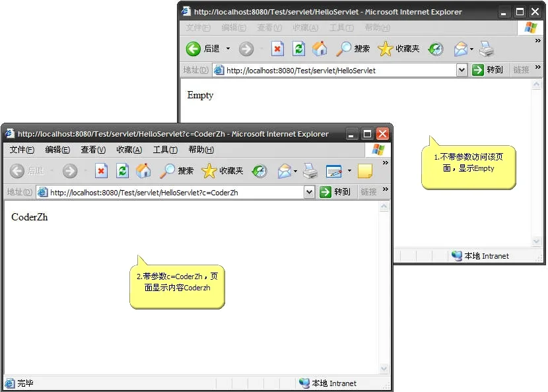The height and width of the screenshot is (392, 548).
Task: Click Stop icon in front CoderZh window
Action: point(101,171)
